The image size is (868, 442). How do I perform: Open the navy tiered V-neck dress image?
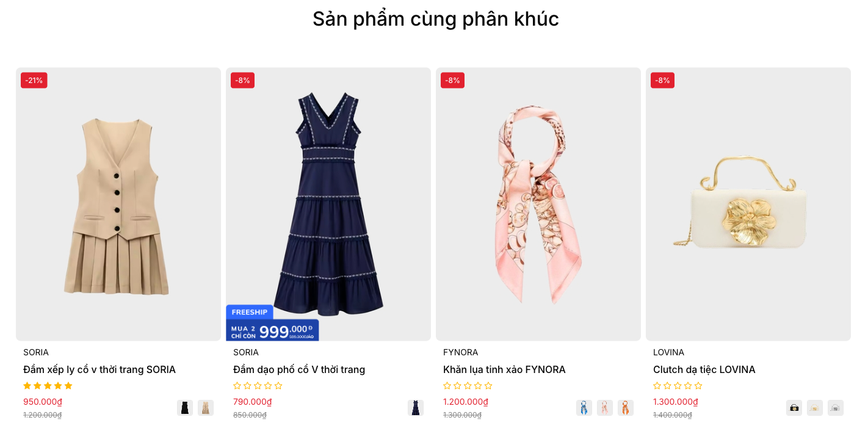point(328,204)
